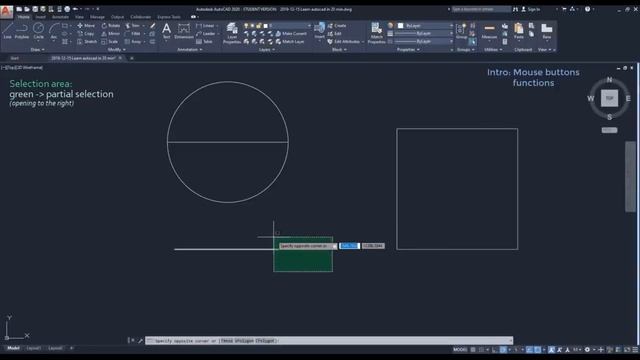Viewport: 640px width, 360px height.
Task: Click the Help question mark icon
Action: 587,9
